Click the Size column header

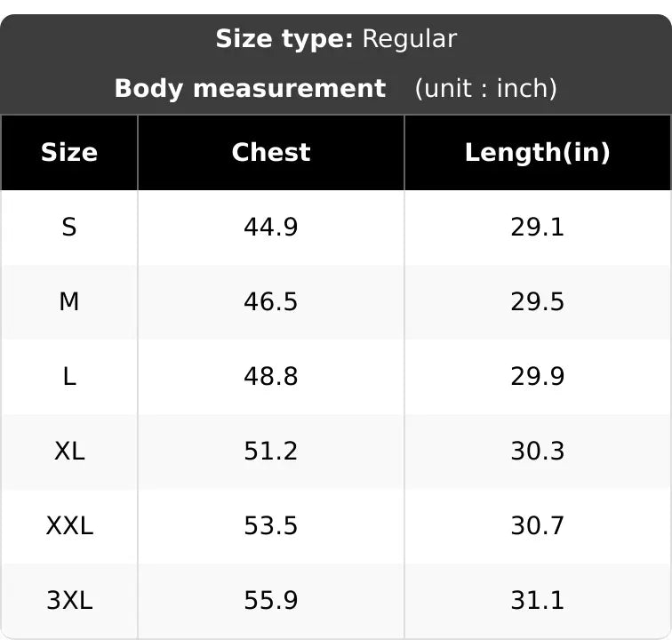69,153
